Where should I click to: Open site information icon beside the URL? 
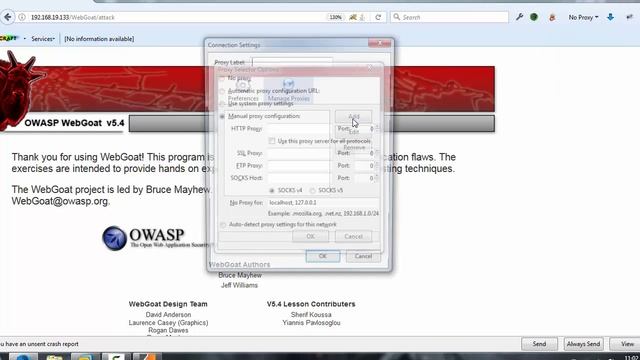pos(22,17)
